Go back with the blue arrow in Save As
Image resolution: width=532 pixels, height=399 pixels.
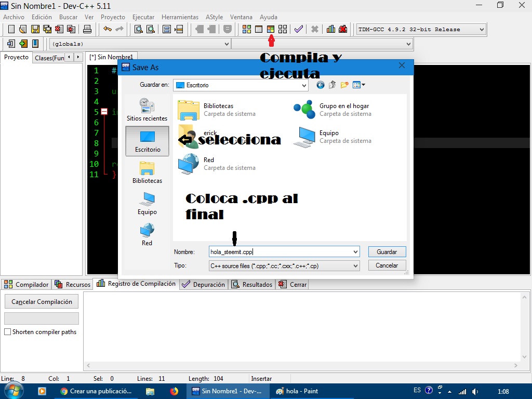(320, 85)
